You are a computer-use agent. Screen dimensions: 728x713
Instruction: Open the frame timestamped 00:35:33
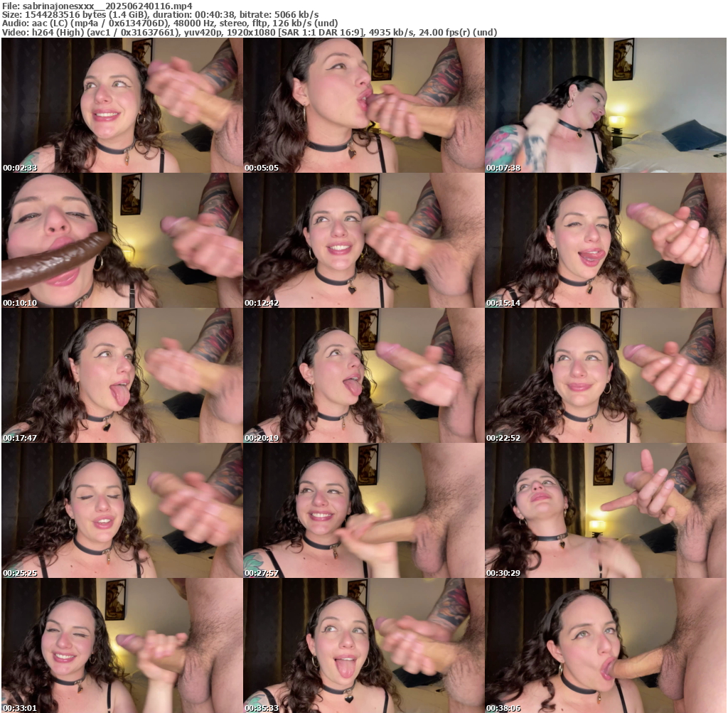[x=363, y=645]
